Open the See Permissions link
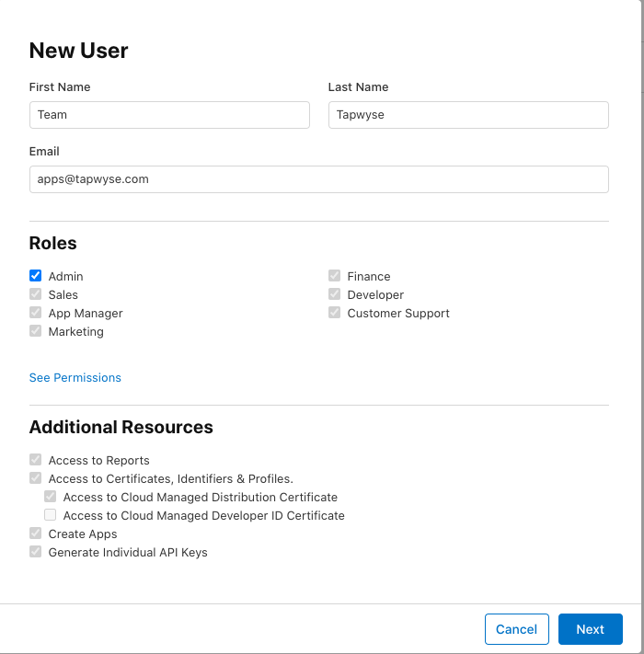This screenshot has width=644, height=654. coord(75,377)
